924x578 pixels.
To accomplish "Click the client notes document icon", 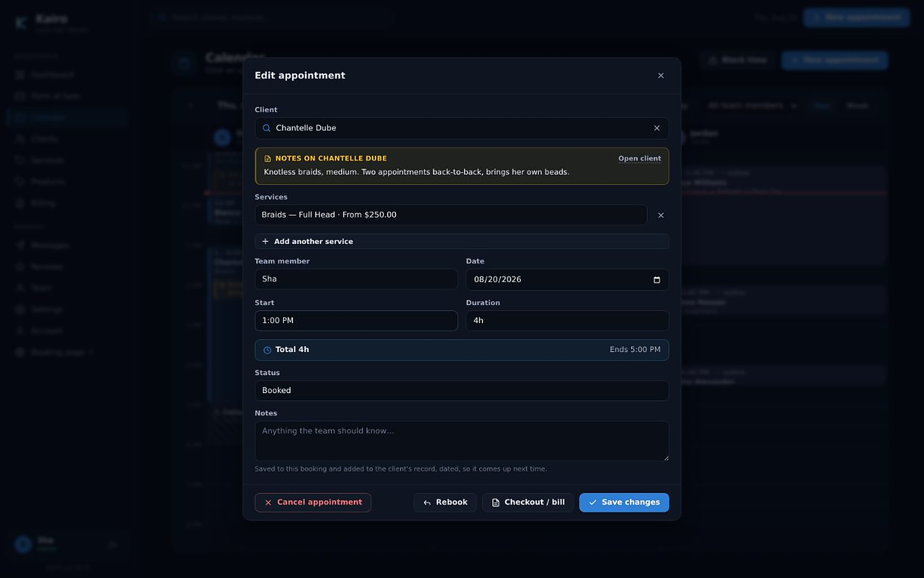I will pyautogui.click(x=267, y=158).
